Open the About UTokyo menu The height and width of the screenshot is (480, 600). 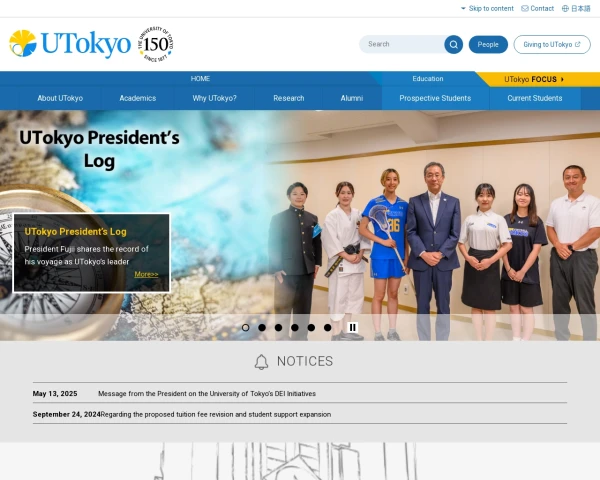point(60,98)
